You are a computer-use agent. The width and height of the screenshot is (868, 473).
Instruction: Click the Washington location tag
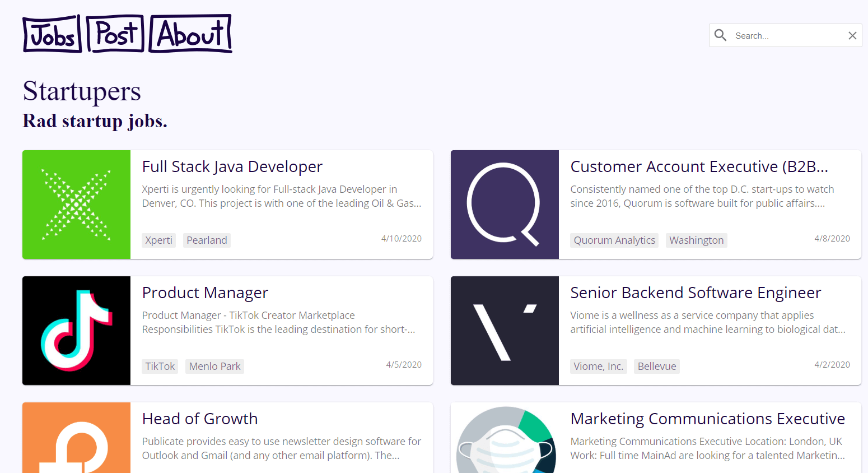click(x=696, y=240)
